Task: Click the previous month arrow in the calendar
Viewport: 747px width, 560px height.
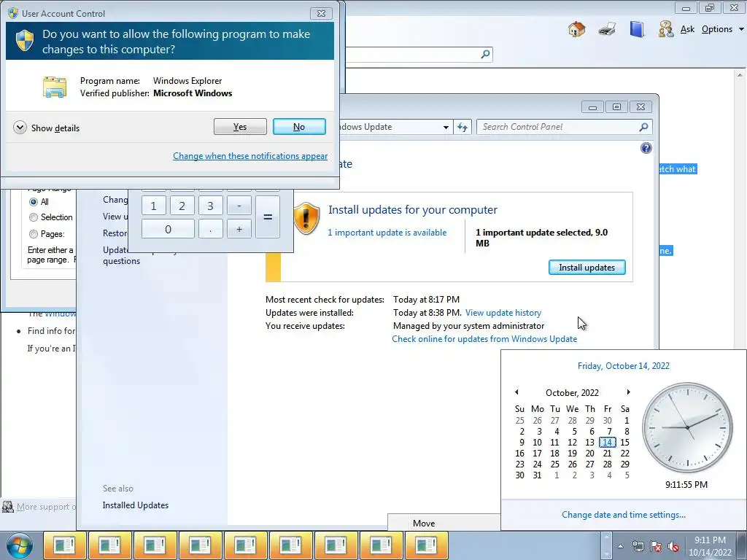Action: coord(517,392)
